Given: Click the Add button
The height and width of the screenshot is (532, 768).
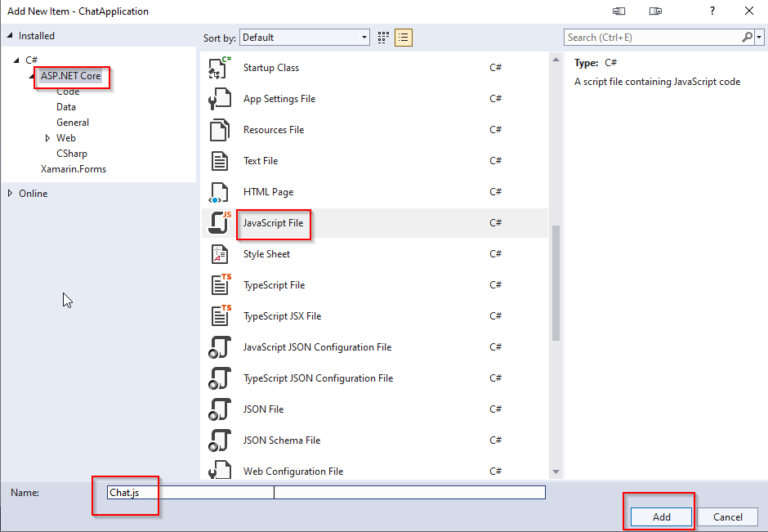Looking at the screenshot, I should pos(661,517).
